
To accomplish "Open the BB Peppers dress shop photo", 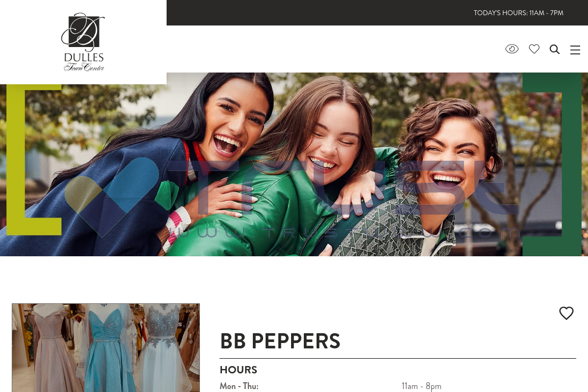I will click(x=106, y=347).
